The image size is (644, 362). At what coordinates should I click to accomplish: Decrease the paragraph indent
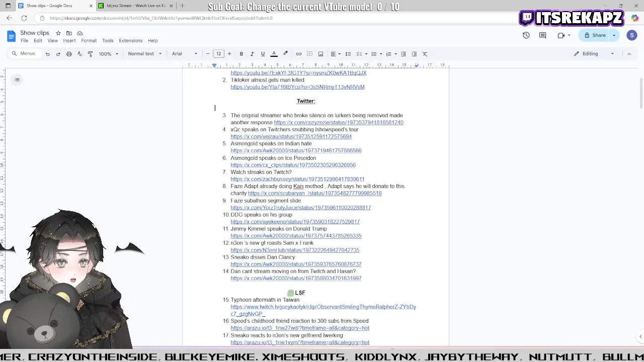404,54
